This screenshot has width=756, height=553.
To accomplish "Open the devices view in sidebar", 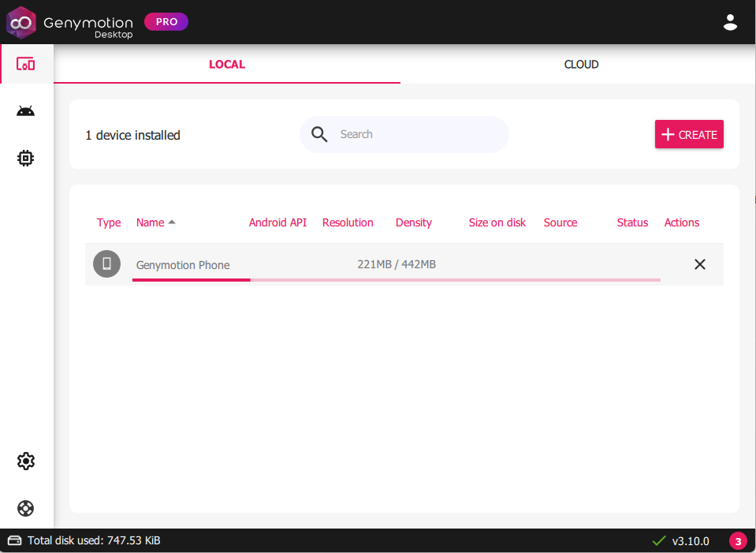I will click(25, 64).
